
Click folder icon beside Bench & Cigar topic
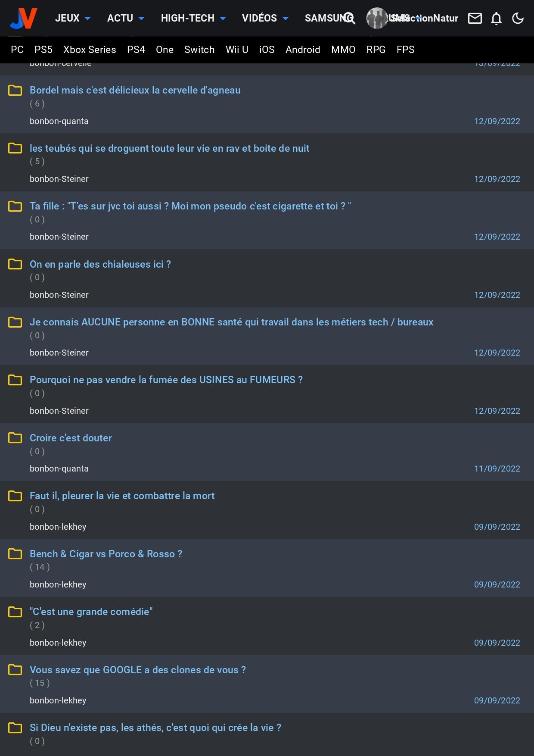[15, 553]
